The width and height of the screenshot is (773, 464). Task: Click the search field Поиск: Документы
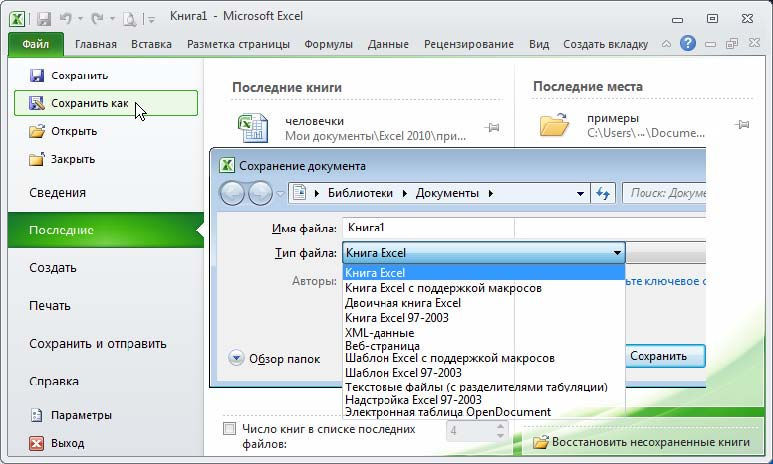pyautogui.click(x=664, y=193)
